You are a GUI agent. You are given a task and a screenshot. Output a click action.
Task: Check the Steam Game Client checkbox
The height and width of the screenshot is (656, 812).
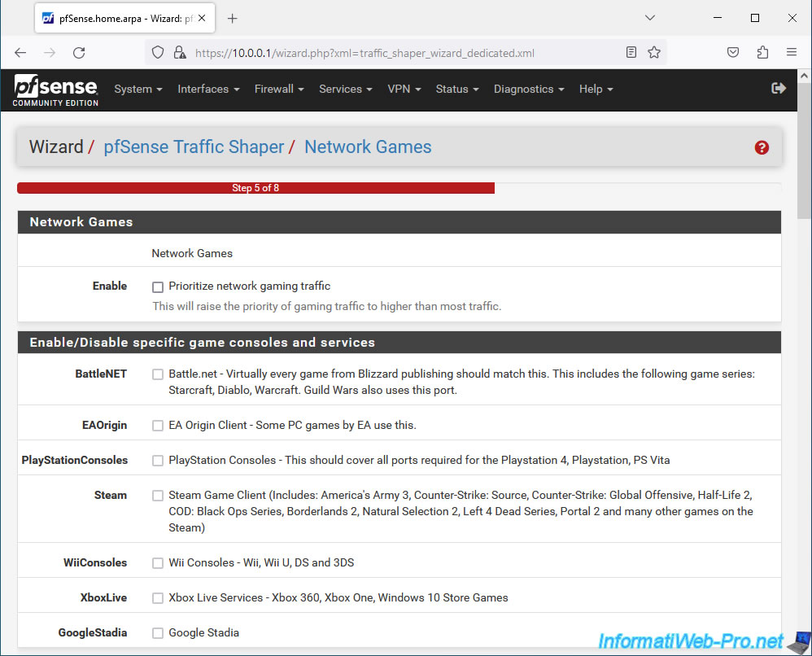[x=158, y=496]
